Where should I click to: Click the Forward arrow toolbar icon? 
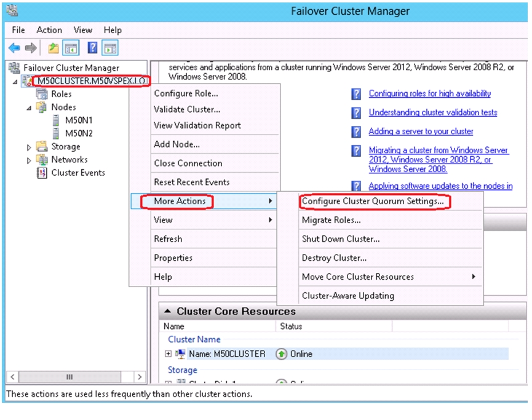31,48
